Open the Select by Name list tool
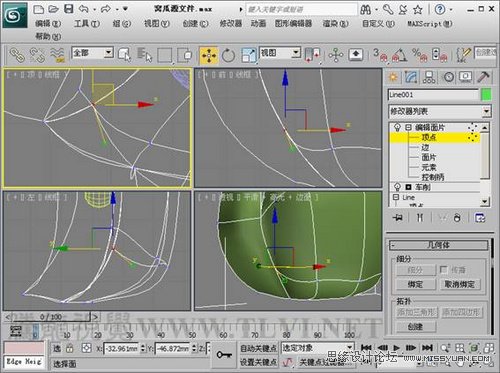Viewport: 500px width, 373px height. 144,55
